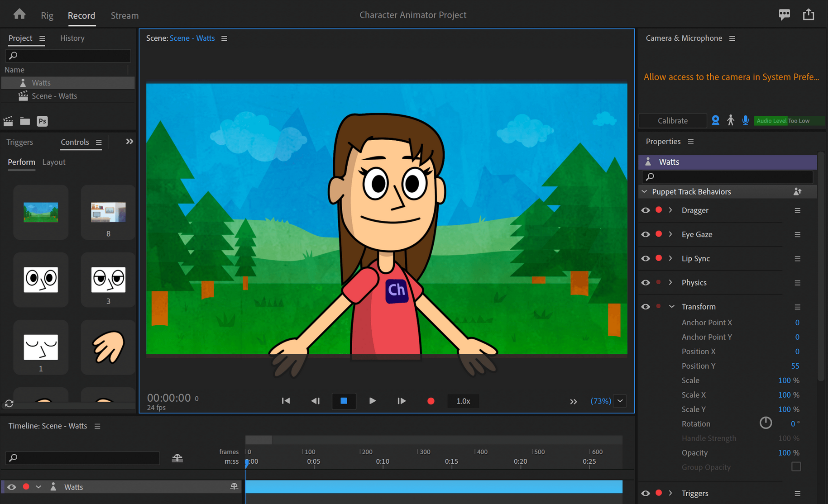Expand the Triggers behavior parameters
The image size is (828, 504).
click(670, 493)
